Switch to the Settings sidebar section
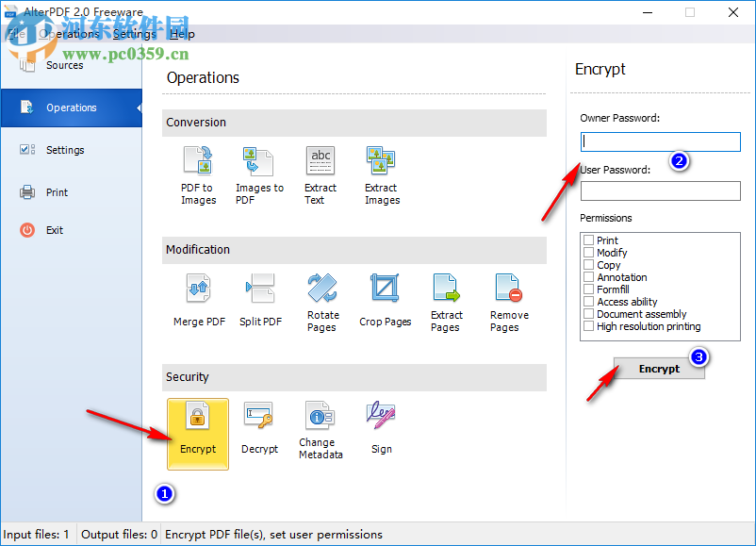Image resolution: width=756 pixels, height=546 pixels. tap(64, 150)
